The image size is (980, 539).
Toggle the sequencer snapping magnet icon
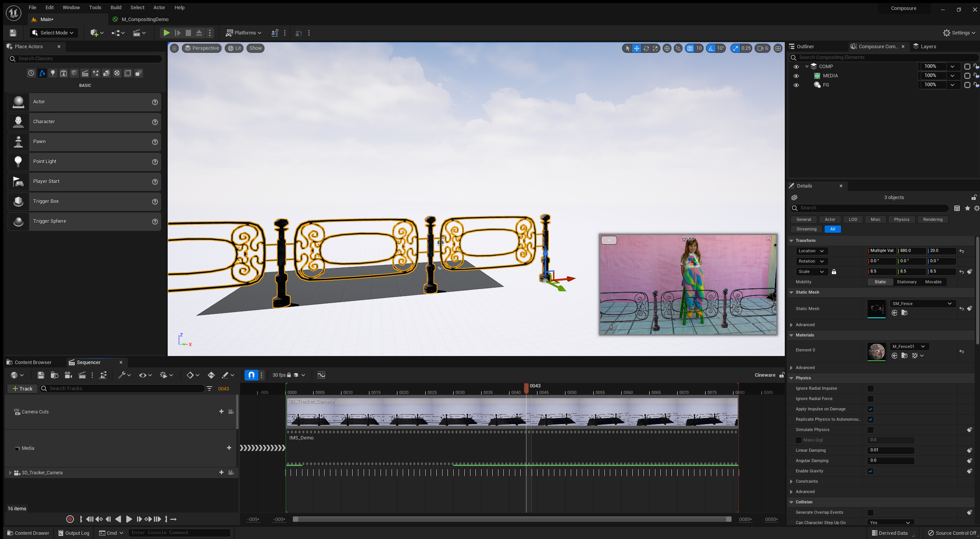pos(251,375)
